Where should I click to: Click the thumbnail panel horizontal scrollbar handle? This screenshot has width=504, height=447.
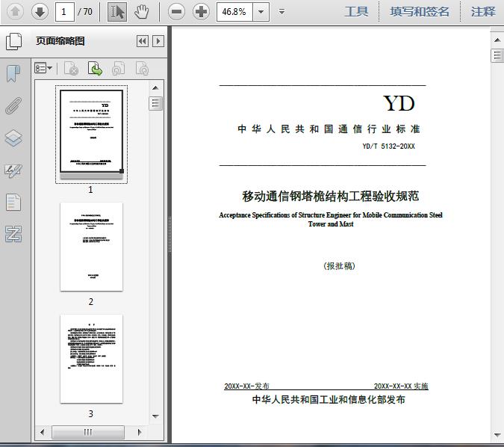click(88, 432)
